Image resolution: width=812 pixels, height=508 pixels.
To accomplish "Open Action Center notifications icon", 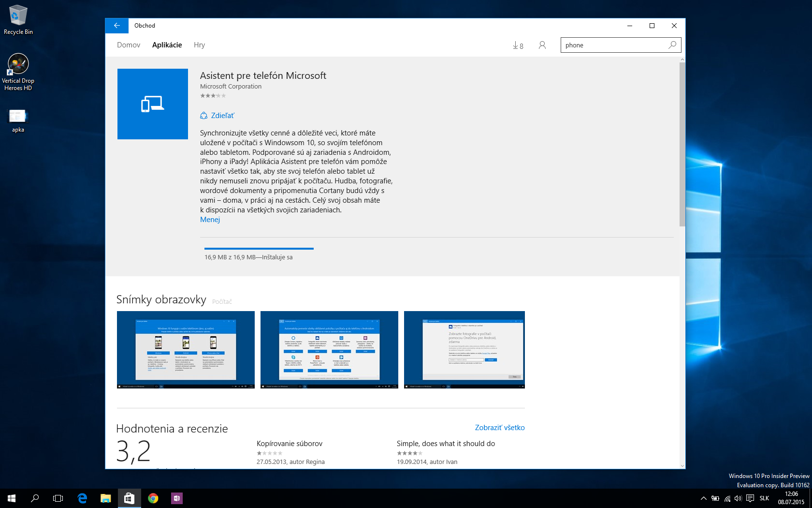I will tap(750, 498).
